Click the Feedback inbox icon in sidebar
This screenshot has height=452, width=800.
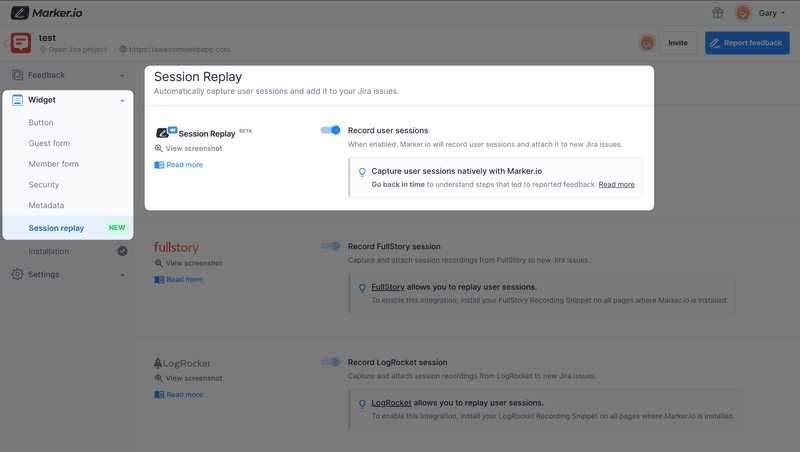point(17,75)
